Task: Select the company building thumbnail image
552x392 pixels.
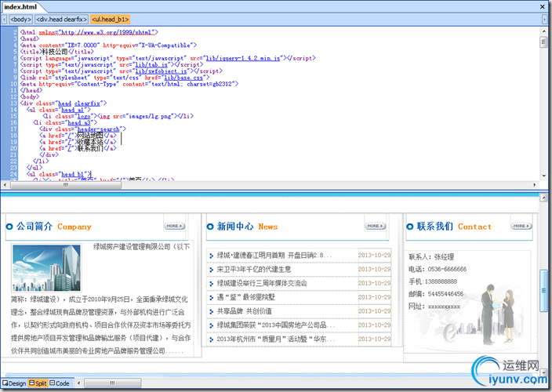Action: coord(46,268)
